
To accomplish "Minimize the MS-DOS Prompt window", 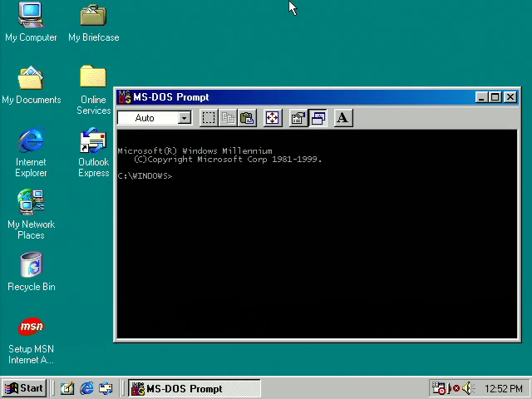I will point(481,97).
